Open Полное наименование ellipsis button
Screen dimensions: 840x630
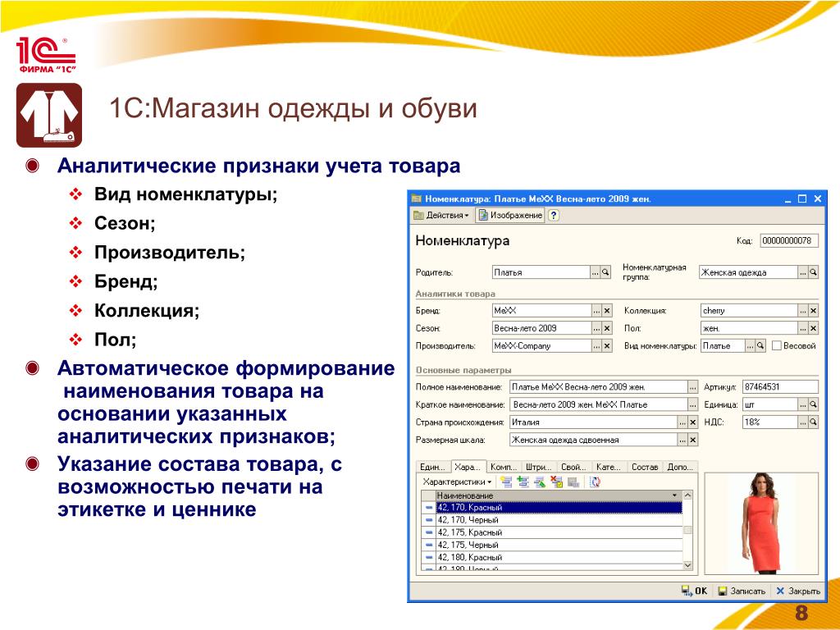click(x=692, y=387)
